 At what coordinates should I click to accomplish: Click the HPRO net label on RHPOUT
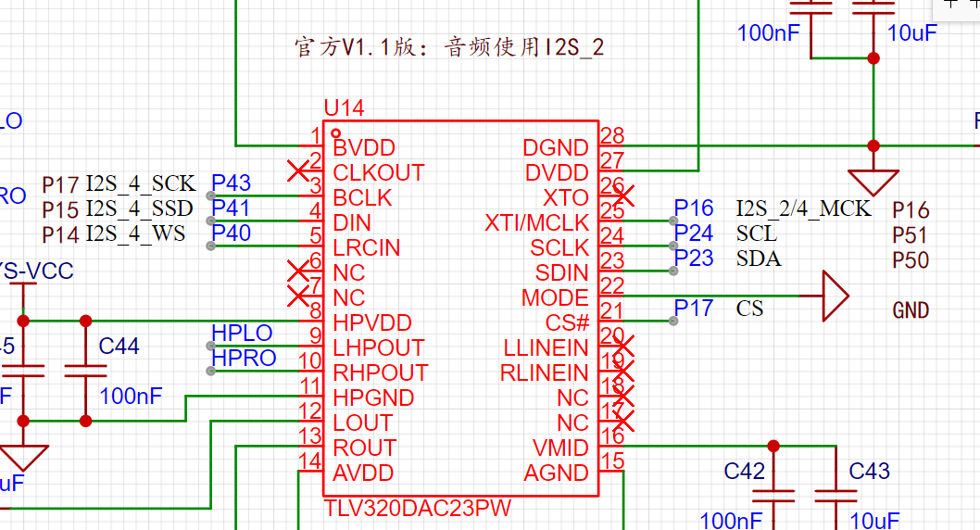[244, 358]
